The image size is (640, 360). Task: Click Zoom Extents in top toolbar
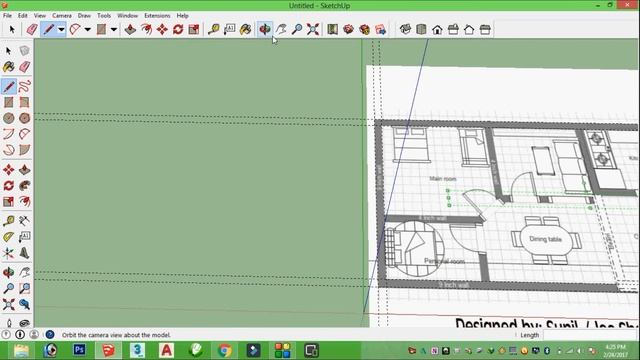coord(313,29)
